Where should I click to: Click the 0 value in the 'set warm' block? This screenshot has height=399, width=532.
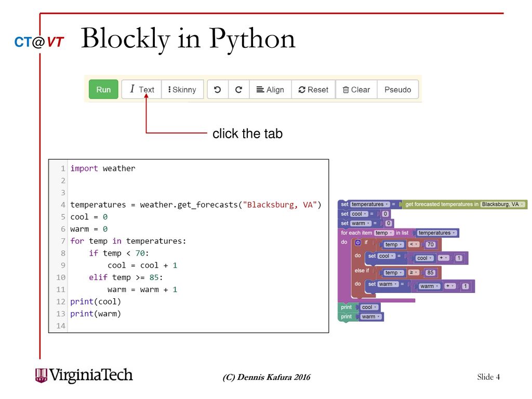pyautogui.click(x=389, y=223)
